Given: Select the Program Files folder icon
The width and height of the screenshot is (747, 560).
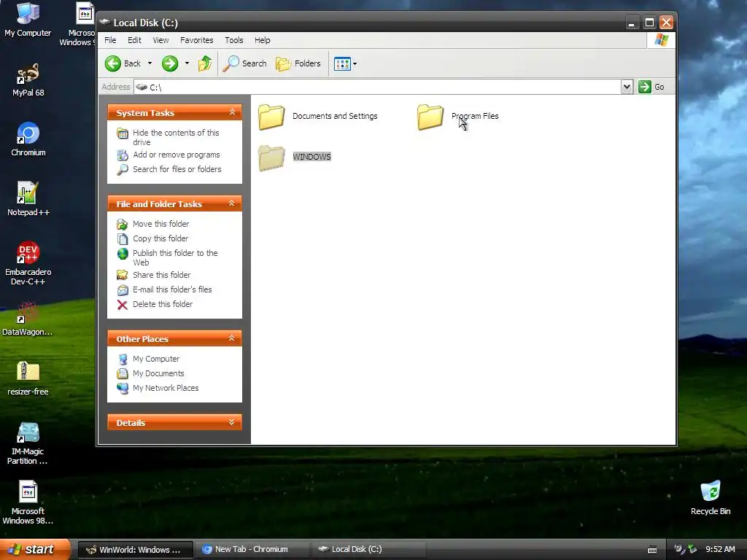Looking at the screenshot, I should point(430,117).
